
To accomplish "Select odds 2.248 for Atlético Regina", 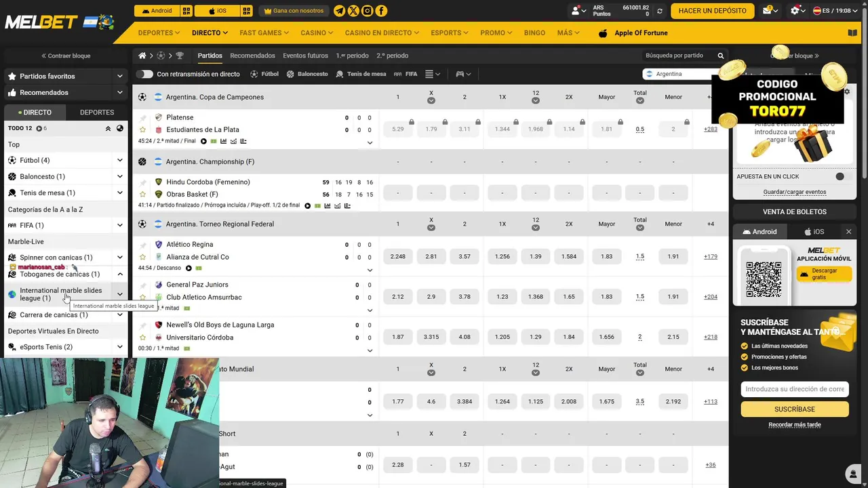I will [398, 257].
